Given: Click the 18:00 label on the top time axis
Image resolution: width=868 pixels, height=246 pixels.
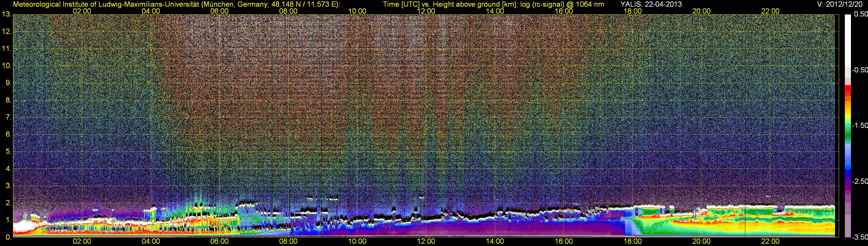Looking at the screenshot, I should (x=632, y=11).
